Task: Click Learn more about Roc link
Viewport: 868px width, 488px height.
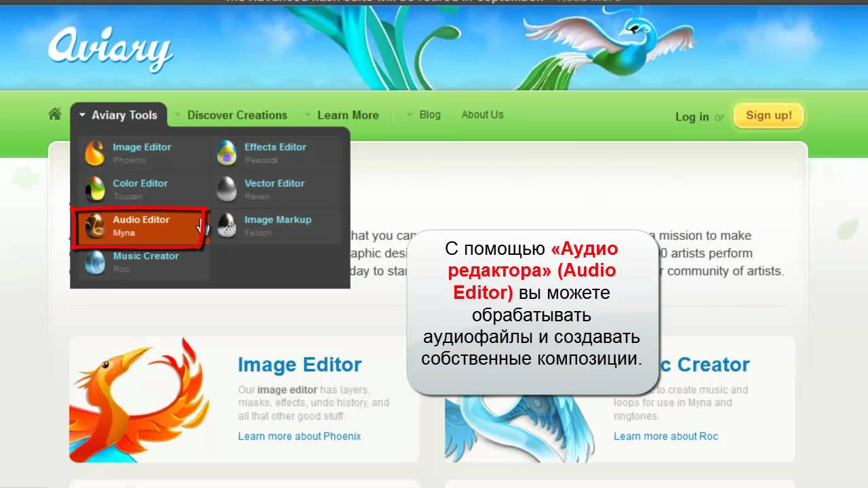Action: pos(666,436)
